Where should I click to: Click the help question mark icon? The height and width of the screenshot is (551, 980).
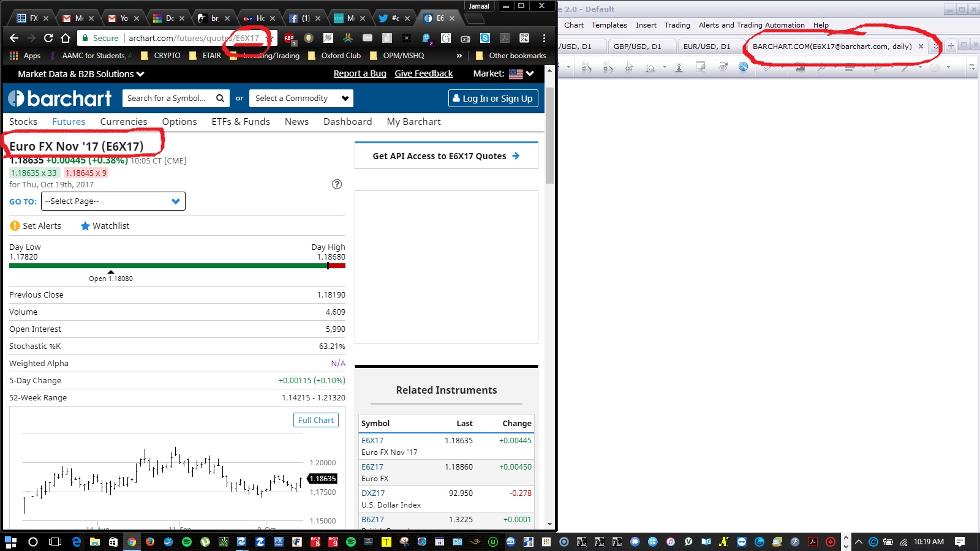point(337,184)
